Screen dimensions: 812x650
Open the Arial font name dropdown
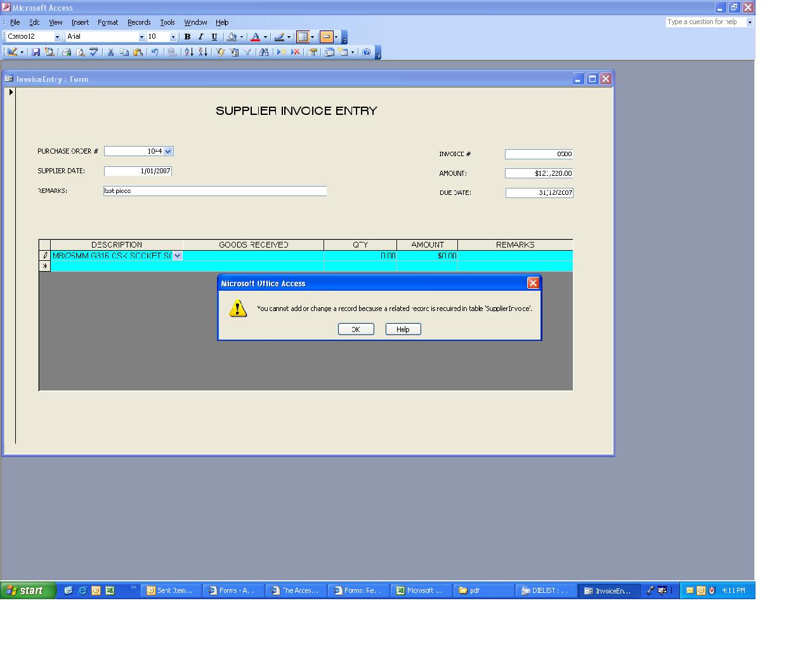(x=141, y=37)
